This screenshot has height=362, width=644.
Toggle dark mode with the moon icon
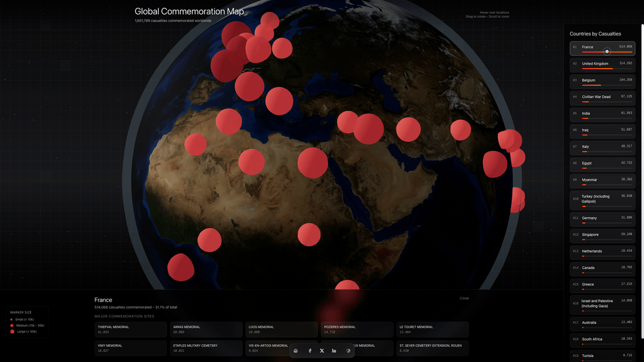pos(348,351)
